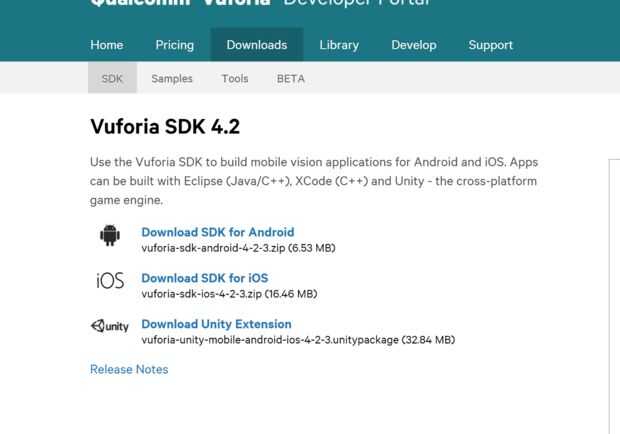Go to the Pricing page
Image resolution: width=620 pixels, height=434 pixels.
click(175, 45)
